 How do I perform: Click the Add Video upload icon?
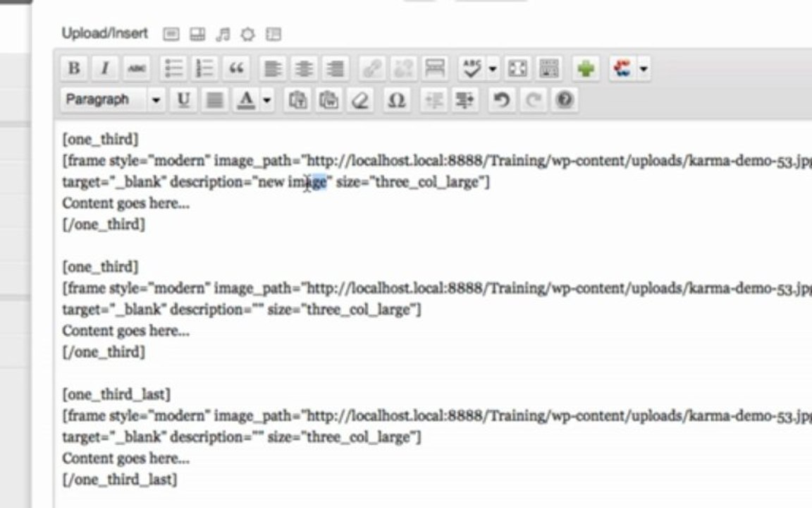tap(197, 34)
